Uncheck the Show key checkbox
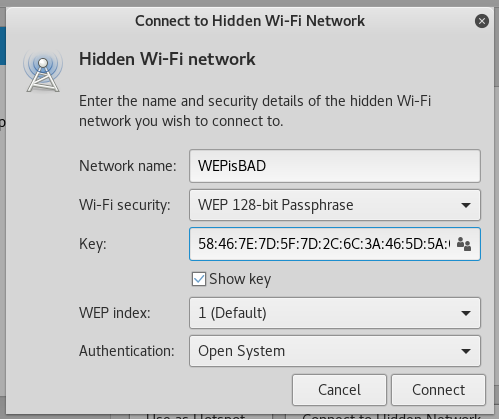The width and height of the screenshot is (499, 419). tap(199, 279)
